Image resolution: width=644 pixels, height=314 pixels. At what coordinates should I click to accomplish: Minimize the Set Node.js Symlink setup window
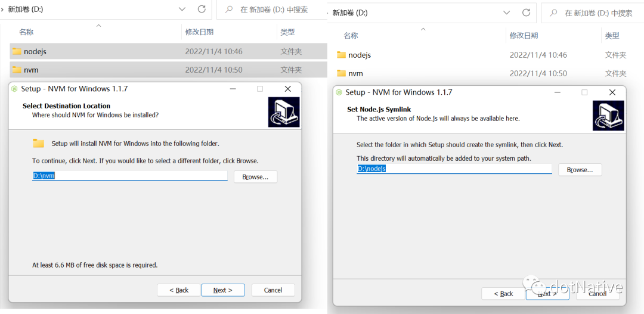coord(558,92)
